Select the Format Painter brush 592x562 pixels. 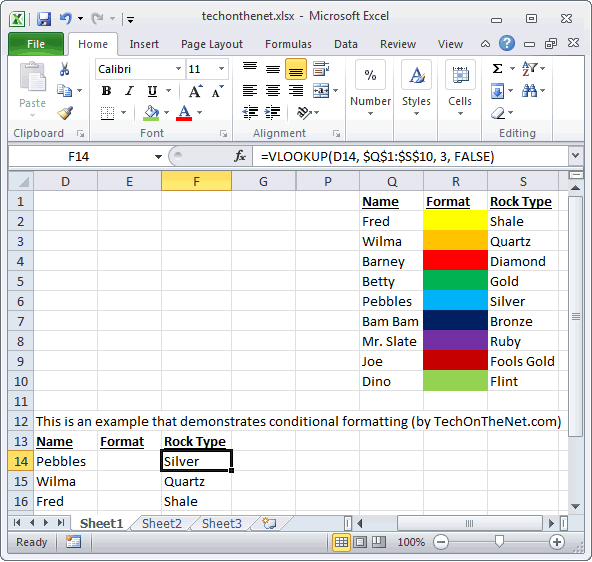pos(65,112)
